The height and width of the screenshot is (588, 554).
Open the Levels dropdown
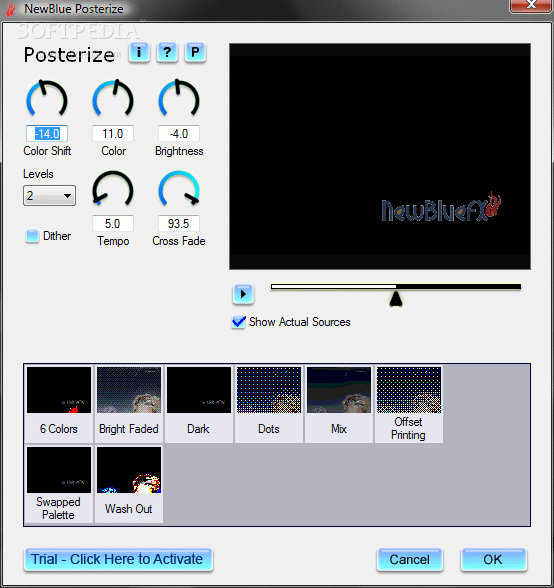click(x=50, y=195)
